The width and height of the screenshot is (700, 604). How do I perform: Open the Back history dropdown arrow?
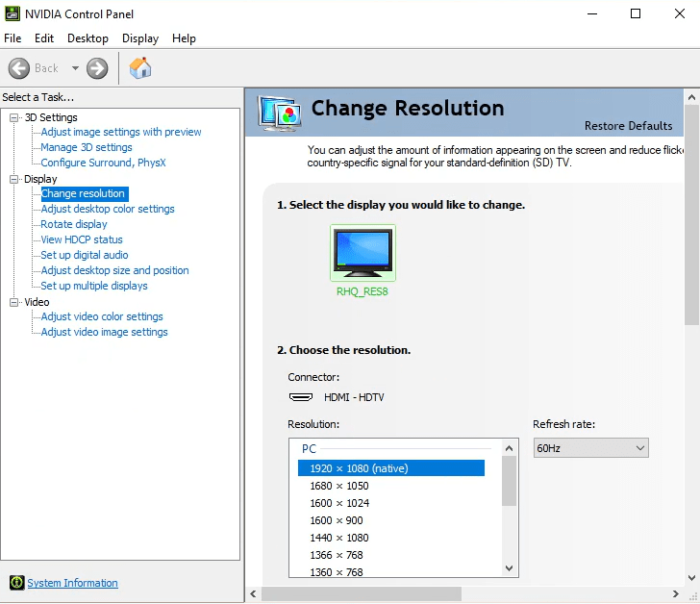pyautogui.click(x=75, y=68)
